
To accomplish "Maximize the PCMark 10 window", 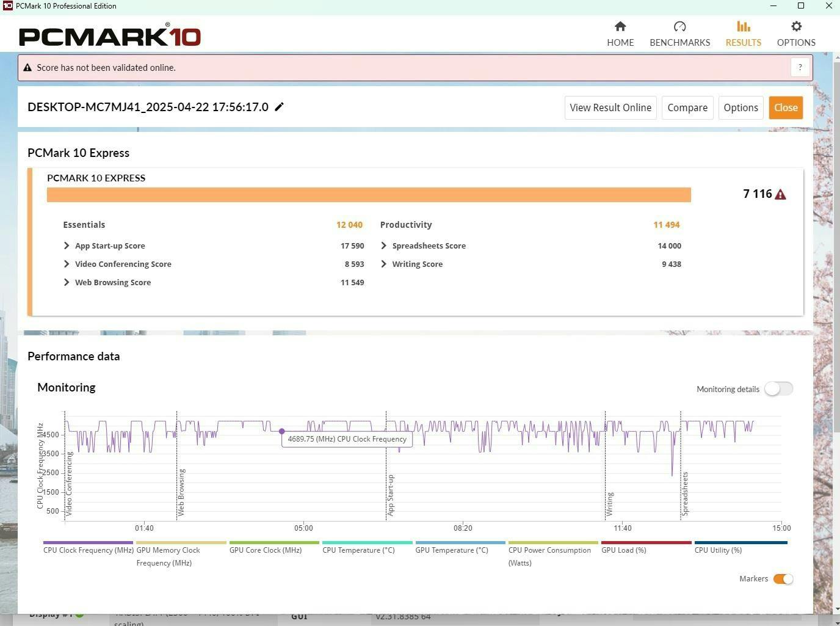I will (x=801, y=6).
